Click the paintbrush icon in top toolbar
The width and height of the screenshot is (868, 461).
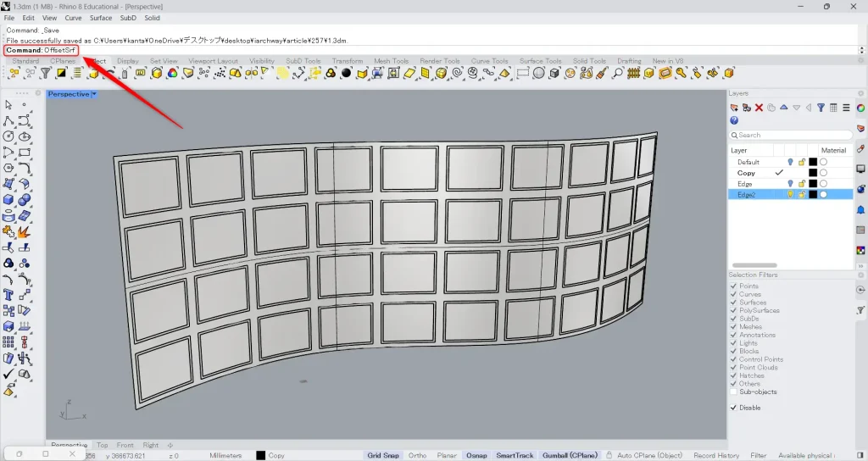coord(602,73)
